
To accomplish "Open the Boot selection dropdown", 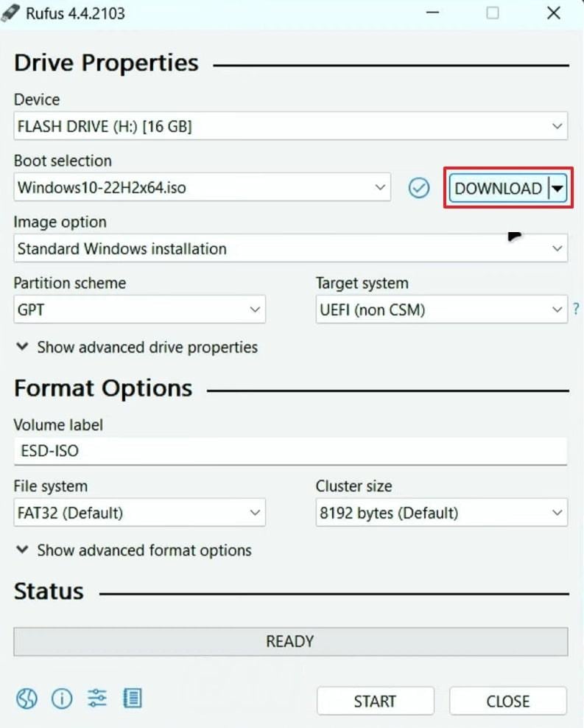I will coord(203,187).
